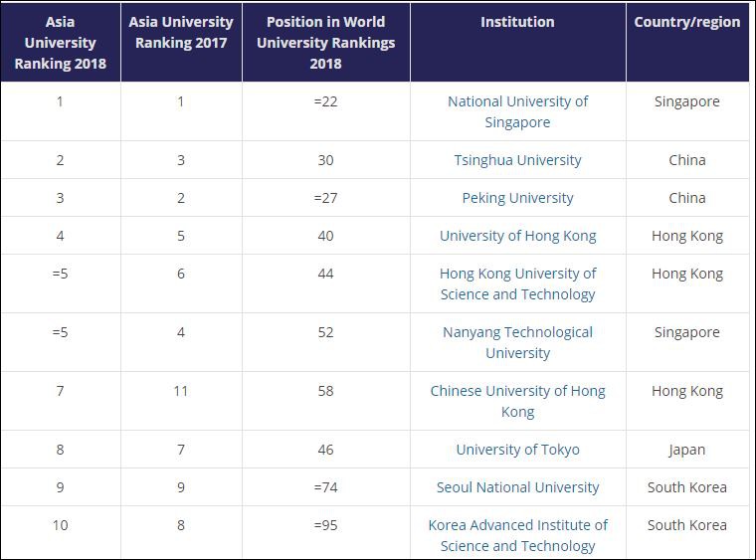Open Hong Kong University of Science and Technology
This screenshot has width=756, height=560.
(x=517, y=283)
